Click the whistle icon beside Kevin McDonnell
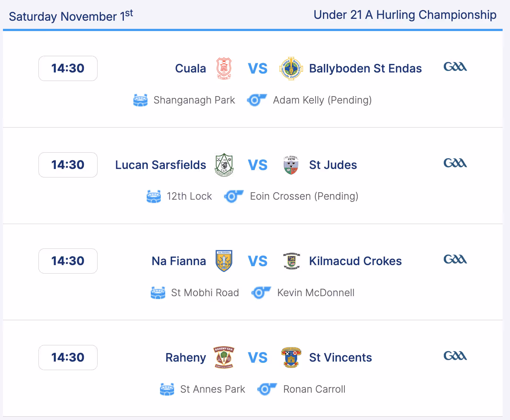The image size is (510, 420). [x=261, y=293]
